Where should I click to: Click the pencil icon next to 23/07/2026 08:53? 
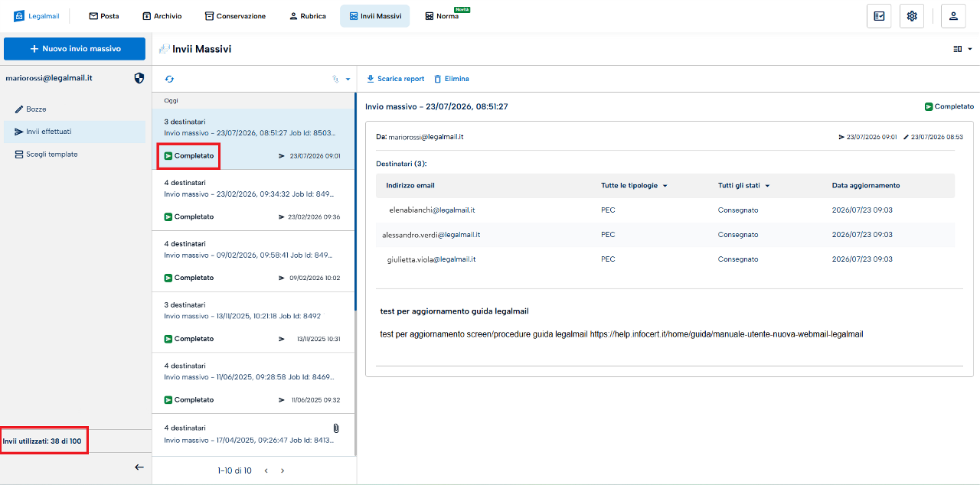[906, 137]
